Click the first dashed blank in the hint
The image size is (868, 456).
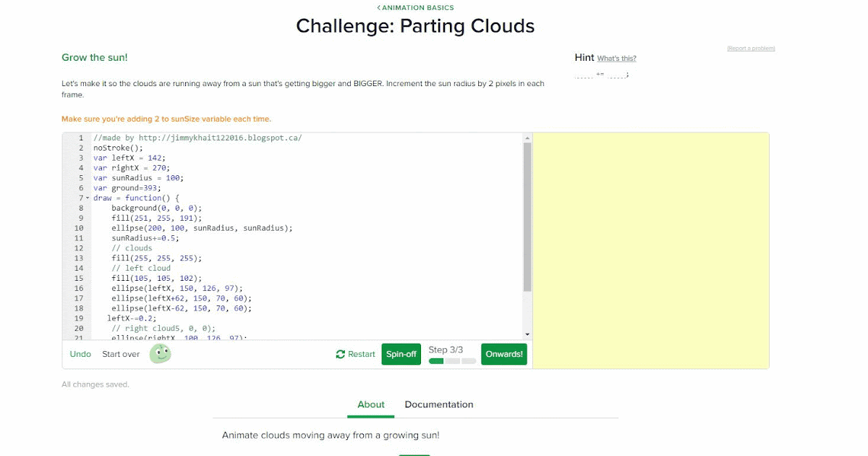click(586, 75)
